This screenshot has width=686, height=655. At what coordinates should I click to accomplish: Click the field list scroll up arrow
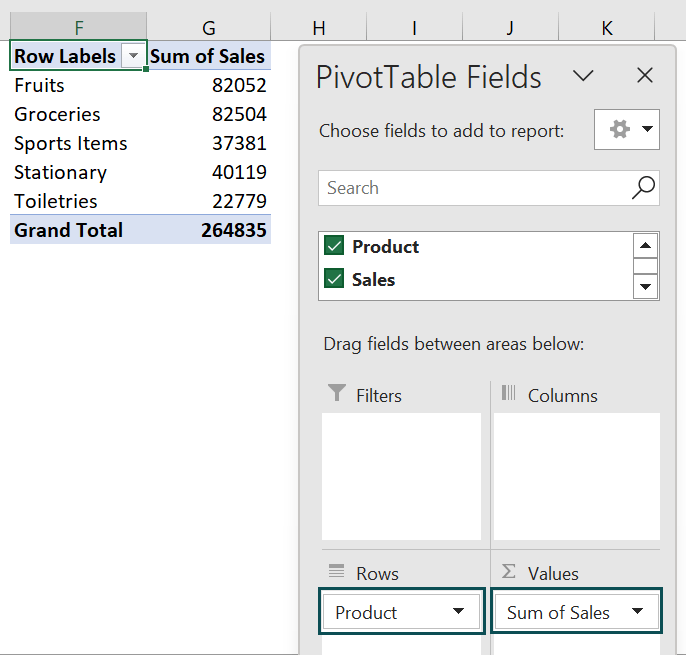point(645,245)
